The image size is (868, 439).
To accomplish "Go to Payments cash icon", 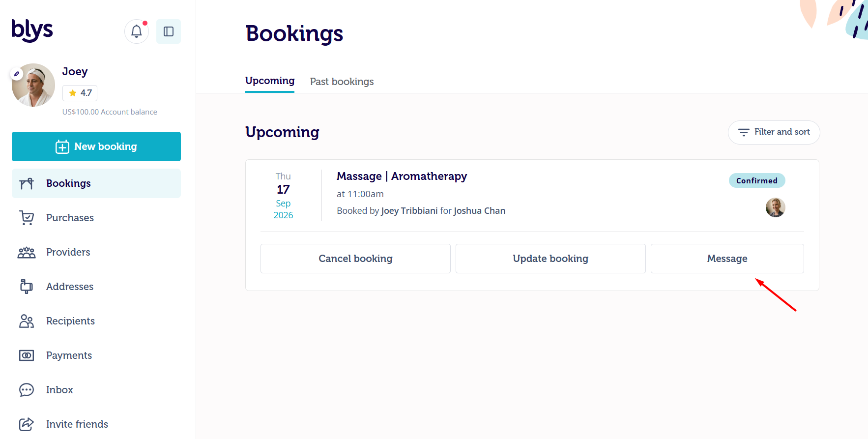I will click(x=27, y=355).
